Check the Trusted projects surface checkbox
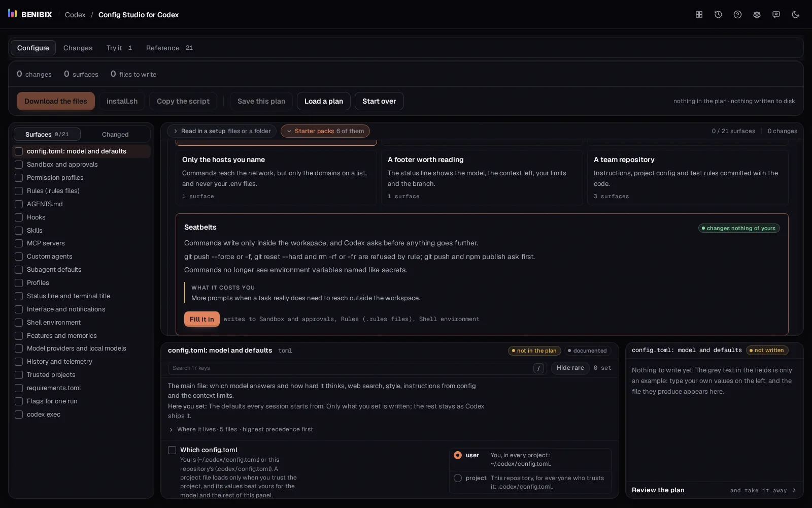 (19, 375)
